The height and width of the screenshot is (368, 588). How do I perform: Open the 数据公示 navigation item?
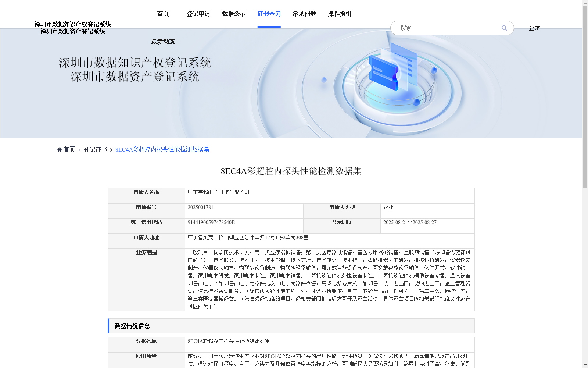tap(234, 14)
